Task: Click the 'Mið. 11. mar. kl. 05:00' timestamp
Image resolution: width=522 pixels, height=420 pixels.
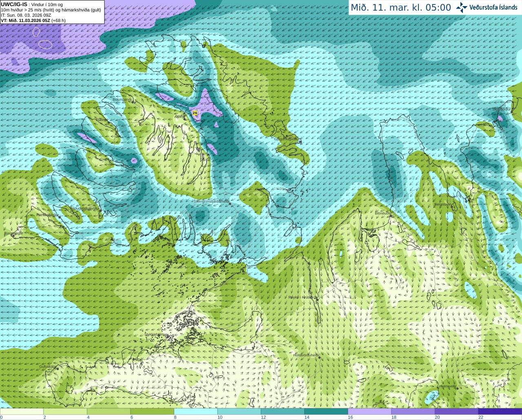Action: coord(401,8)
